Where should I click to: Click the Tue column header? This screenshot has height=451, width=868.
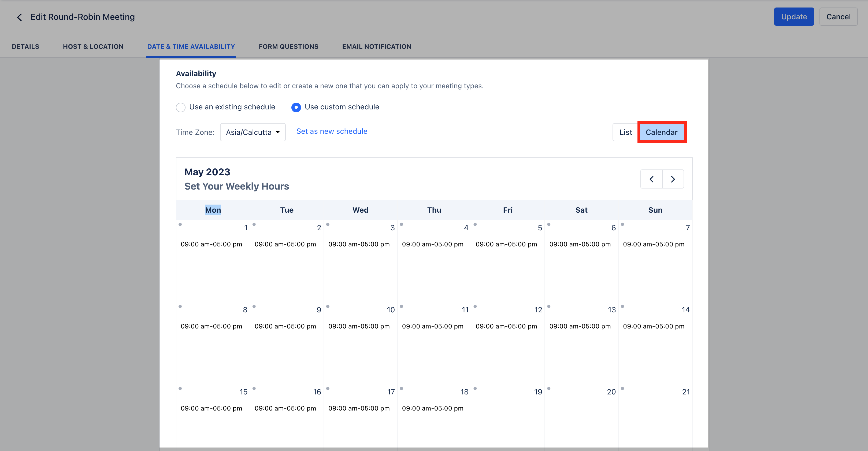coord(287,210)
